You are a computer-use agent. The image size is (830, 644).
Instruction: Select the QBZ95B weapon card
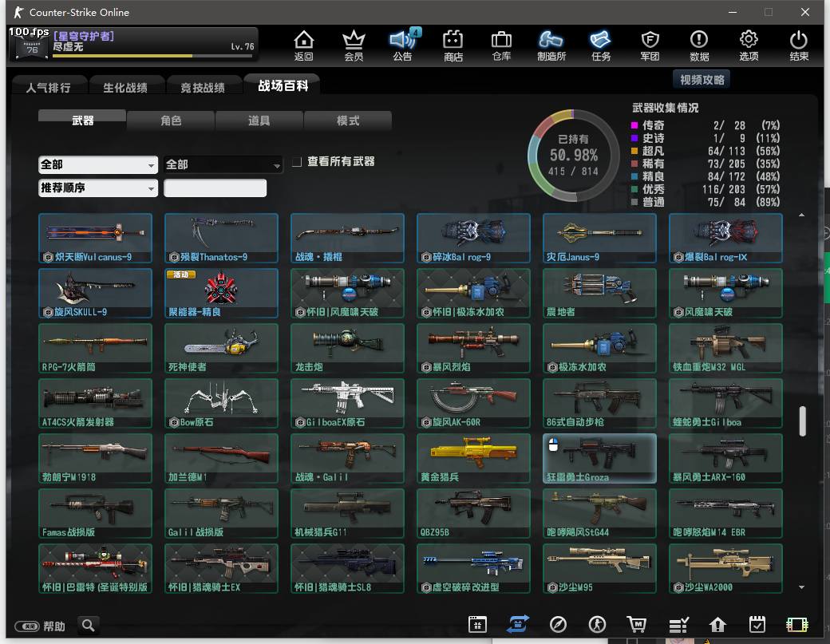pos(473,513)
